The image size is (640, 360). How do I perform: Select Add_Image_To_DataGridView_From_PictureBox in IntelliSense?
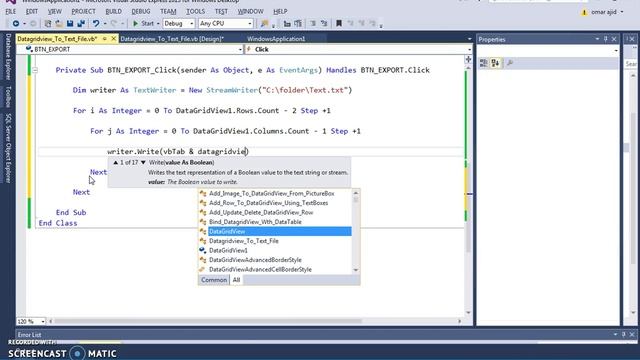point(271,193)
